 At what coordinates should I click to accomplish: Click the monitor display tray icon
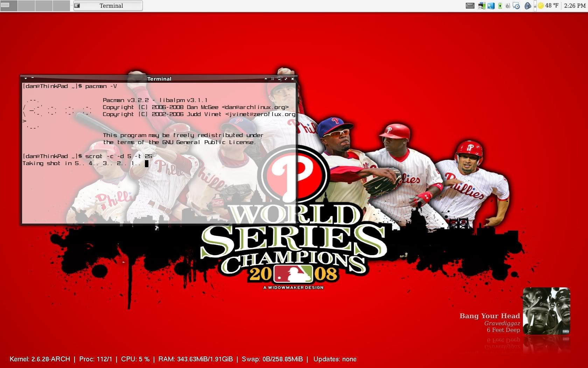point(482,6)
